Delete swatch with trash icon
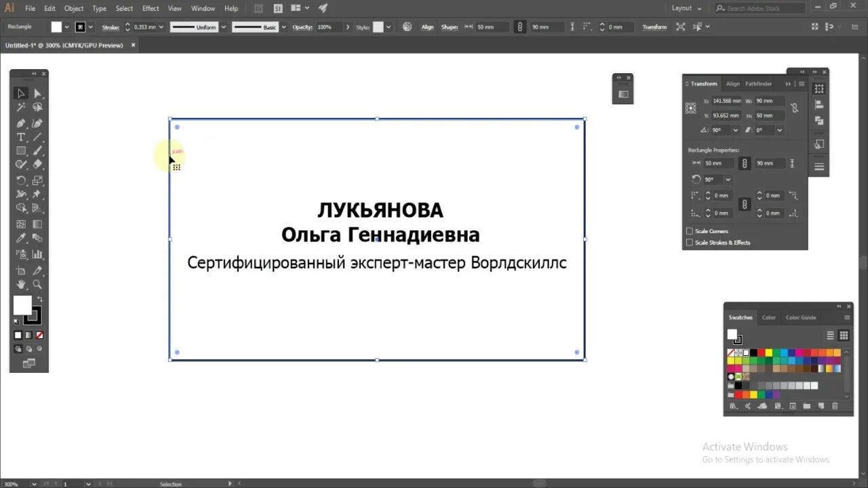Screen dimensions: 868x488 [x=835, y=406]
